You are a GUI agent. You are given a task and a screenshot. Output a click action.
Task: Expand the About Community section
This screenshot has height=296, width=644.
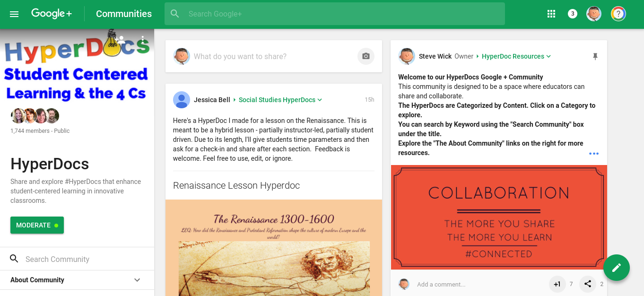tap(137, 280)
